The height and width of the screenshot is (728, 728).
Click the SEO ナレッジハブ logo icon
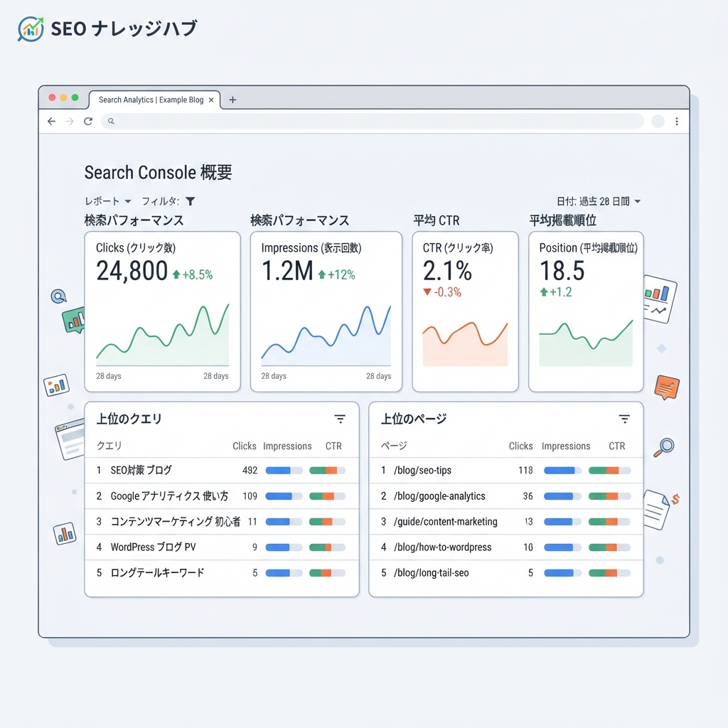(x=31, y=28)
